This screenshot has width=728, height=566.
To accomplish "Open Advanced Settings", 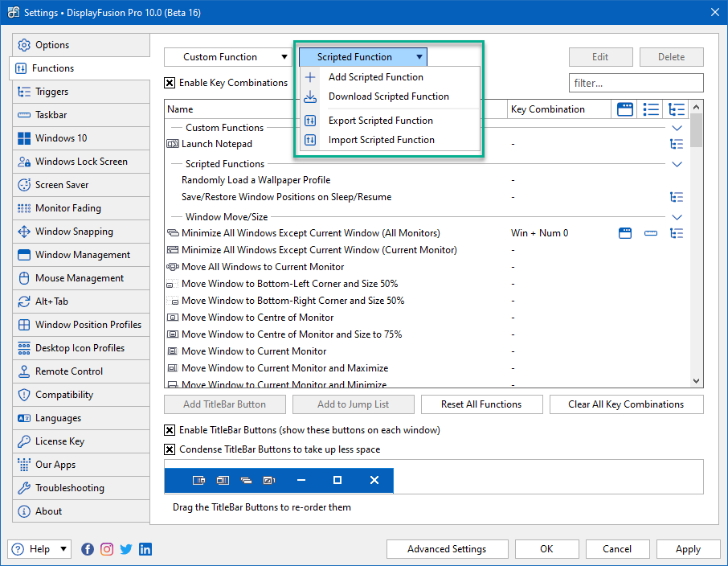I will (x=447, y=549).
